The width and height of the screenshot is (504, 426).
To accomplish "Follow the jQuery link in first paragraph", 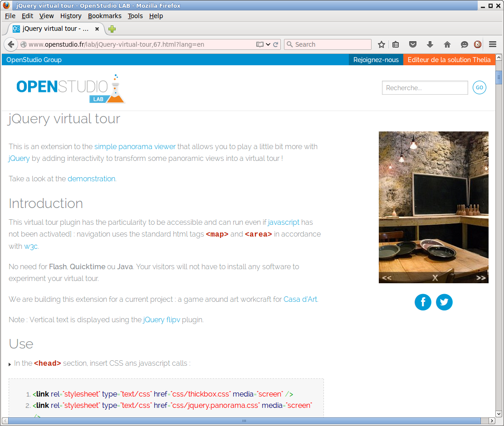I will tap(19, 159).
